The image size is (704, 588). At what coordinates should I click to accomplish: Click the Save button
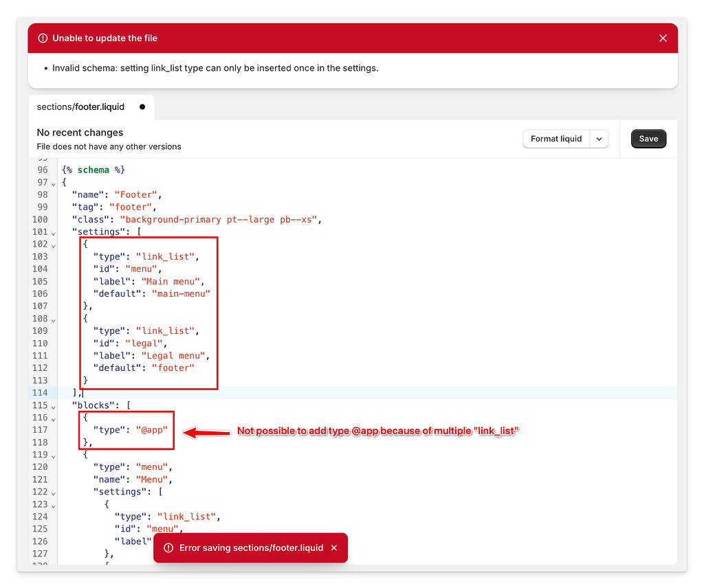click(x=648, y=138)
